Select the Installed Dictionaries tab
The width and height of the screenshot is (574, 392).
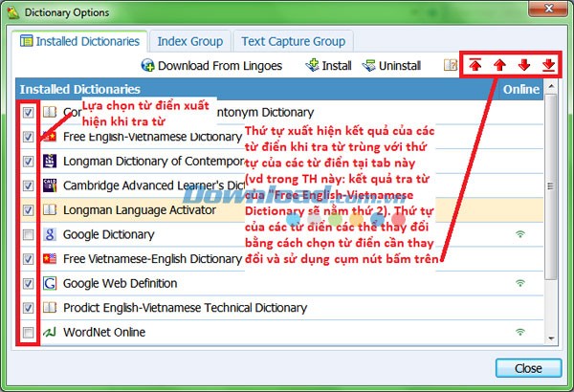point(79,41)
